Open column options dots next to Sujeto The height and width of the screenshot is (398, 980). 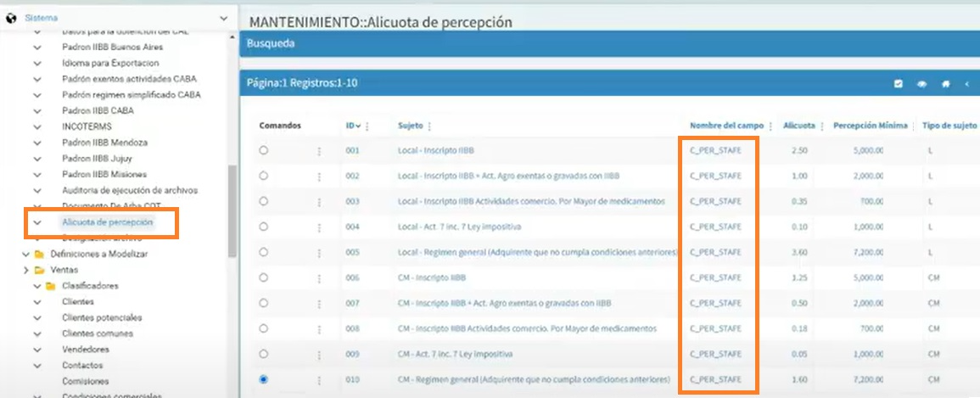point(429,126)
